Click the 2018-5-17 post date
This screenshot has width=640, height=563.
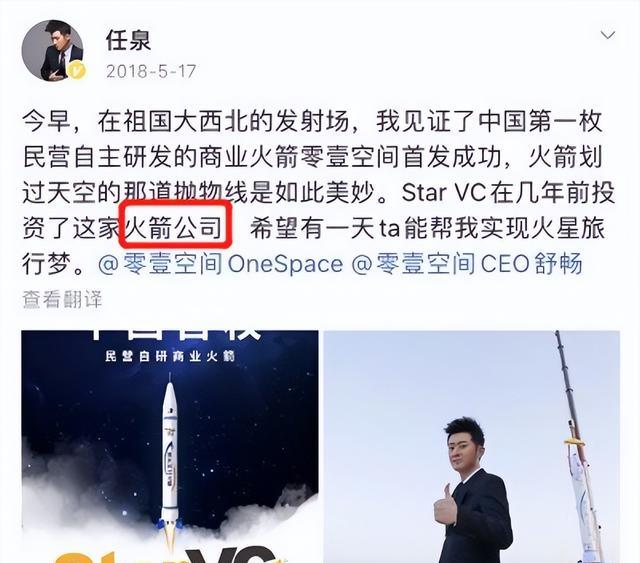click(x=151, y=71)
